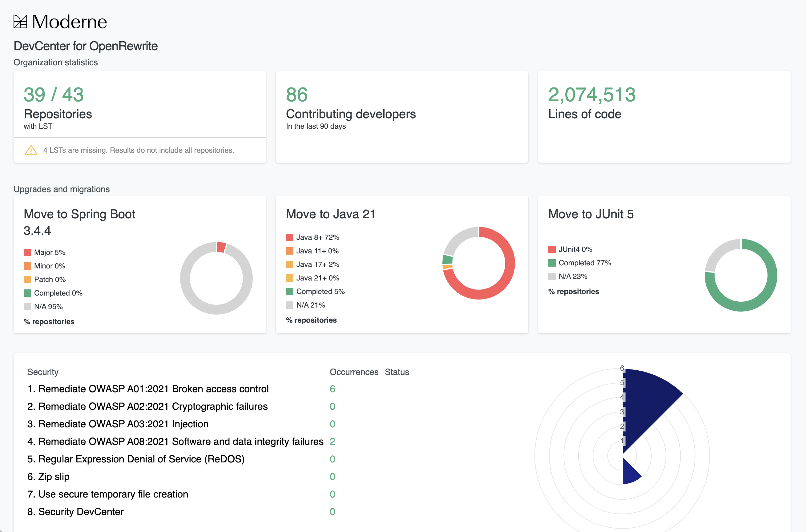Click the Major 5% red legend swatch
The width and height of the screenshot is (806, 532).
(27, 252)
